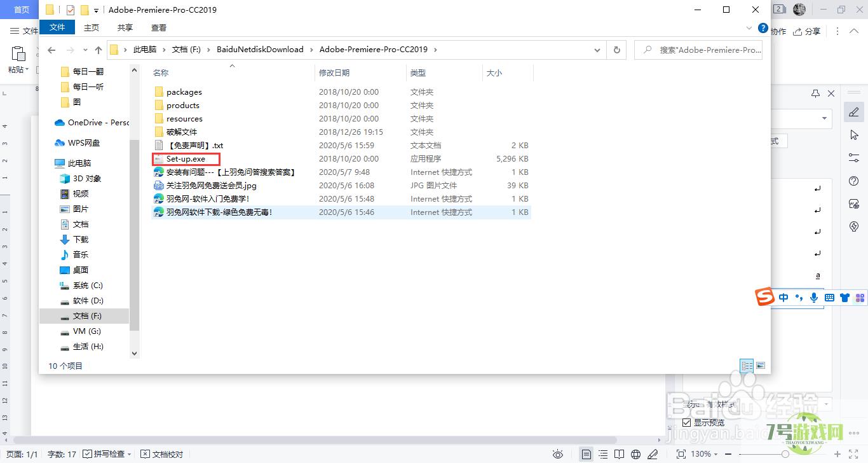Image resolution: width=868 pixels, height=463 pixels.
Task: Open the WPS styles pane combo box
Action: pos(801,118)
